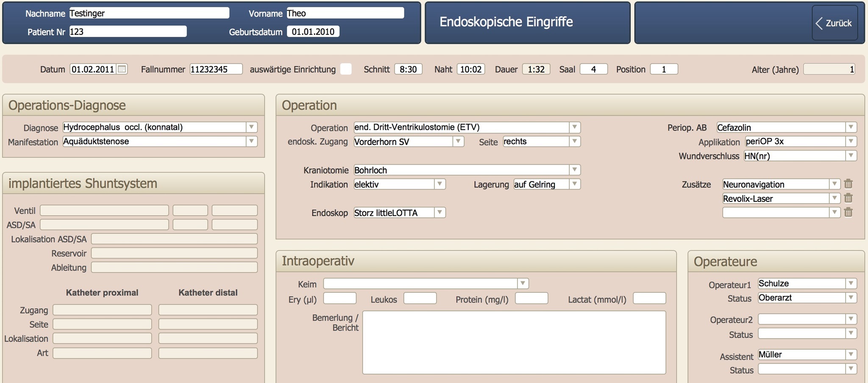Click the Lokalisation ASD/SA field
The height and width of the screenshot is (383, 868).
pyautogui.click(x=174, y=239)
